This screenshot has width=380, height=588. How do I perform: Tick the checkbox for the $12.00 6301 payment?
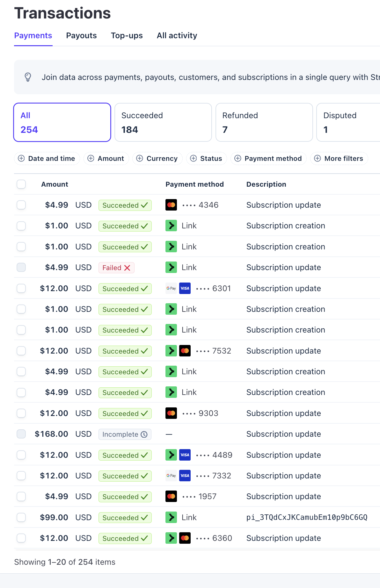[x=21, y=288]
